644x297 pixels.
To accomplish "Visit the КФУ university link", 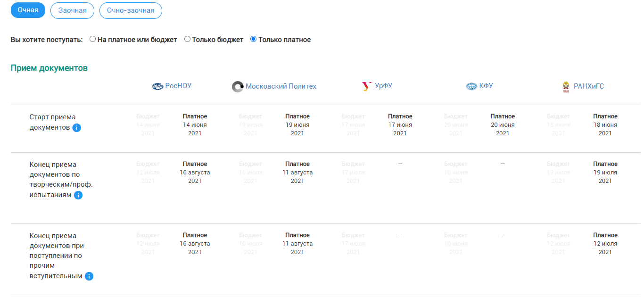I will pyautogui.click(x=486, y=86).
